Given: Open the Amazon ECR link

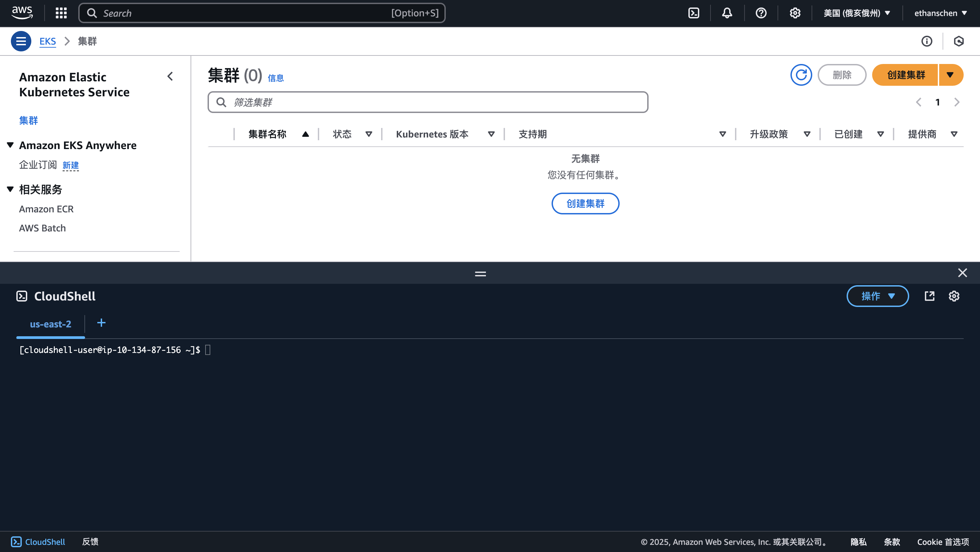Looking at the screenshot, I should pos(46,209).
